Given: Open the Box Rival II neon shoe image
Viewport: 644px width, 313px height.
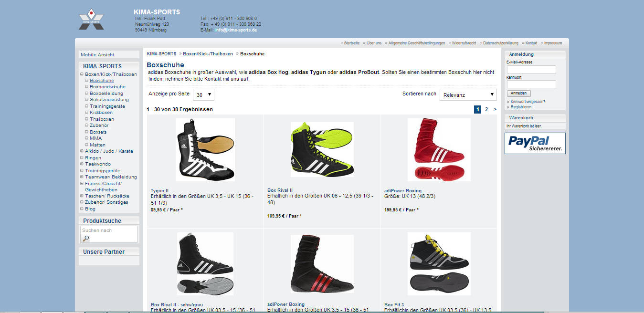Looking at the screenshot, I should (322, 150).
